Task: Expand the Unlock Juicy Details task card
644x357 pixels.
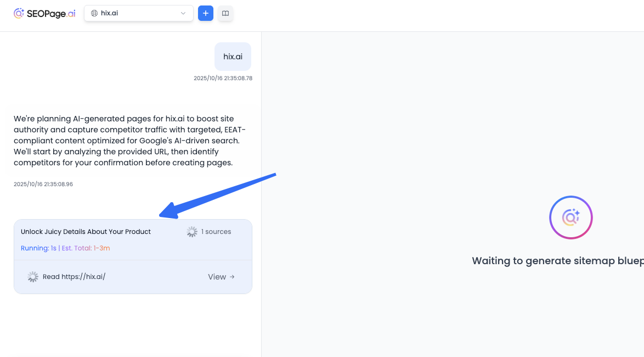Action: (x=86, y=232)
